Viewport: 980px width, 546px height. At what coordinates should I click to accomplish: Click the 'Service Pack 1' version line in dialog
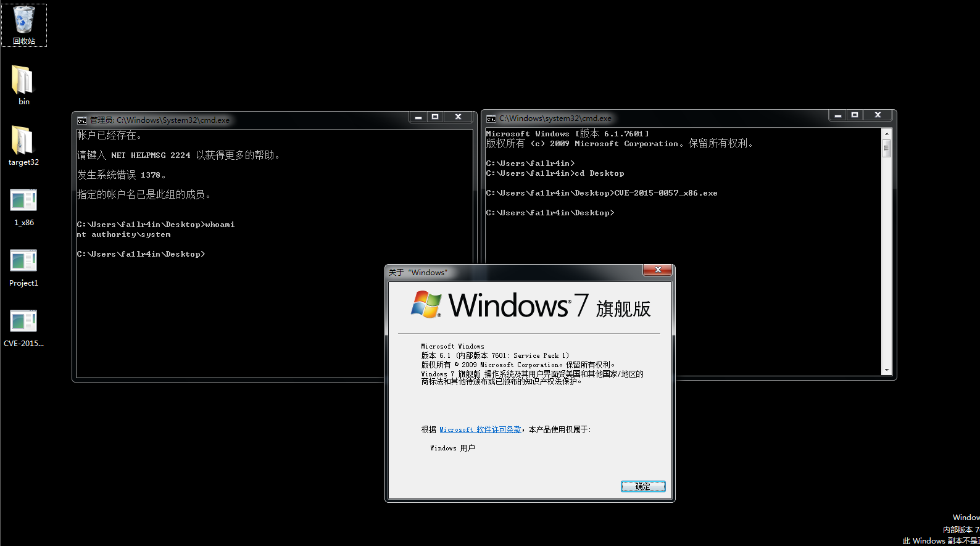tap(496, 355)
